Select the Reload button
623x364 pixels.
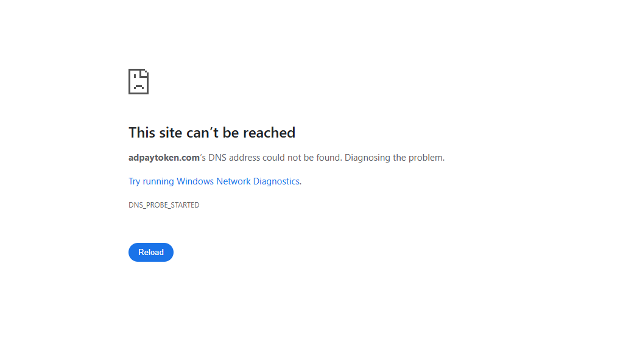click(x=151, y=252)
